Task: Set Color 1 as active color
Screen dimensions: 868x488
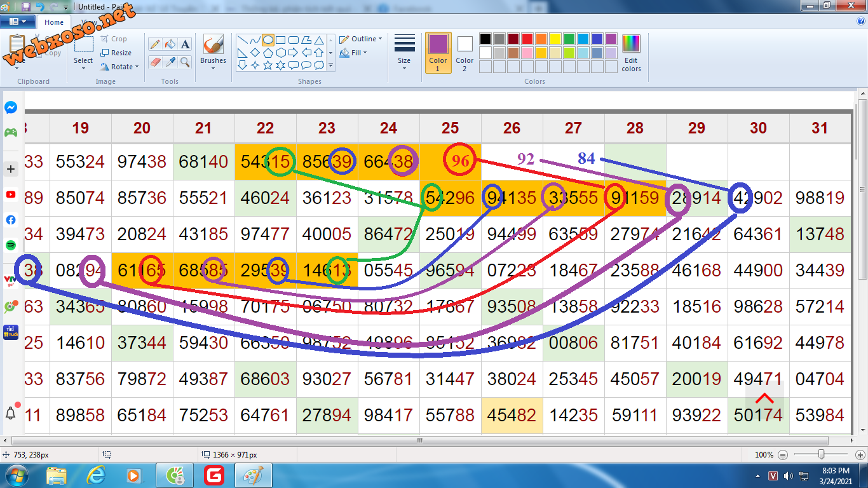Action: pos(438,53)
